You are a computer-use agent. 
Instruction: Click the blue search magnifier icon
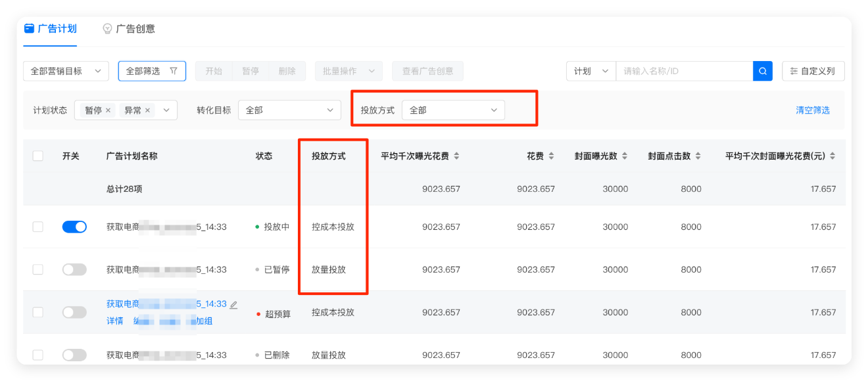pyautogui.click(x=761, y=71)
